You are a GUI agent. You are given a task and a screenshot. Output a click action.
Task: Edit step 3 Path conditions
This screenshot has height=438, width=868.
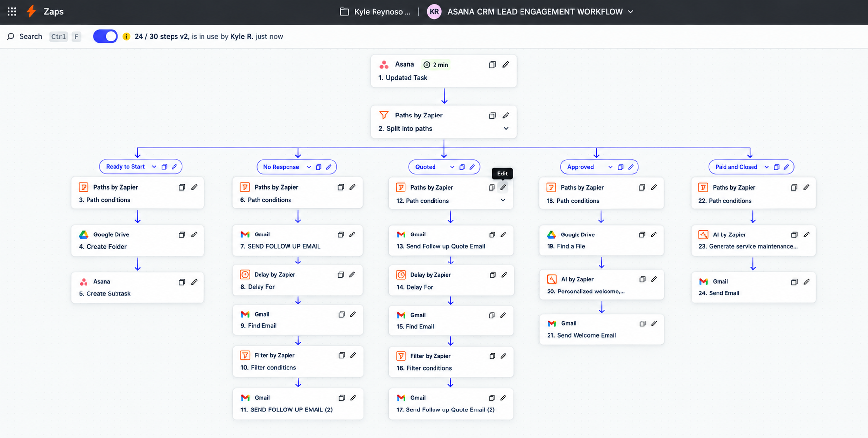click(x=194, y=187)
